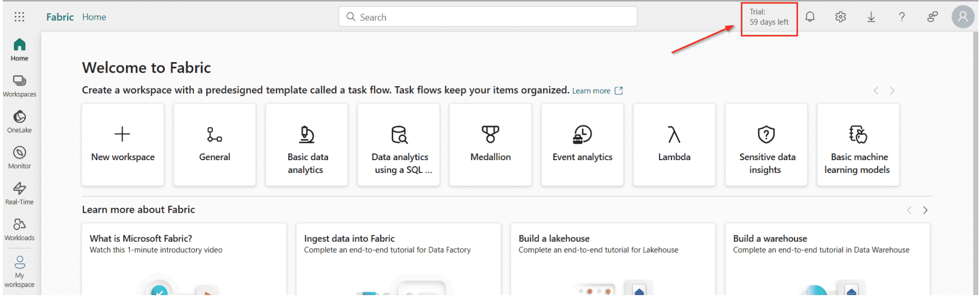Open the Help question mark icon
Viewport: 980px width, 299px height.
click(x=902, y=17)
